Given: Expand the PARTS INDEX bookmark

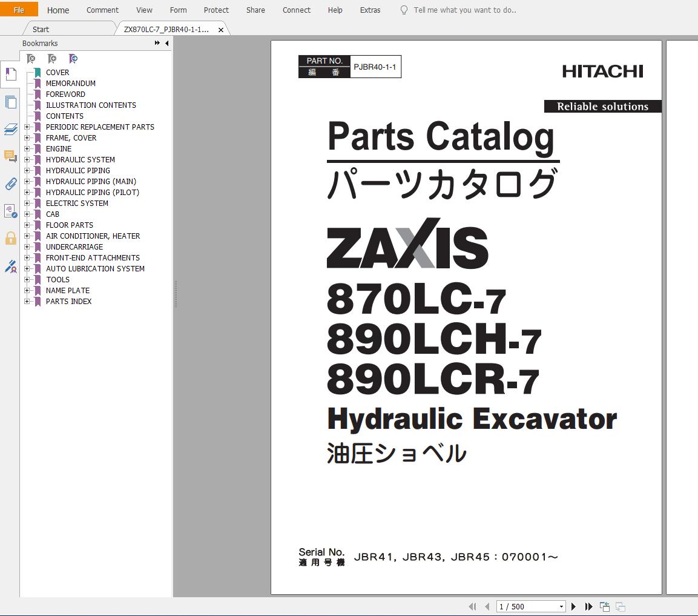Looking at the screenshot, I should 27,302.
